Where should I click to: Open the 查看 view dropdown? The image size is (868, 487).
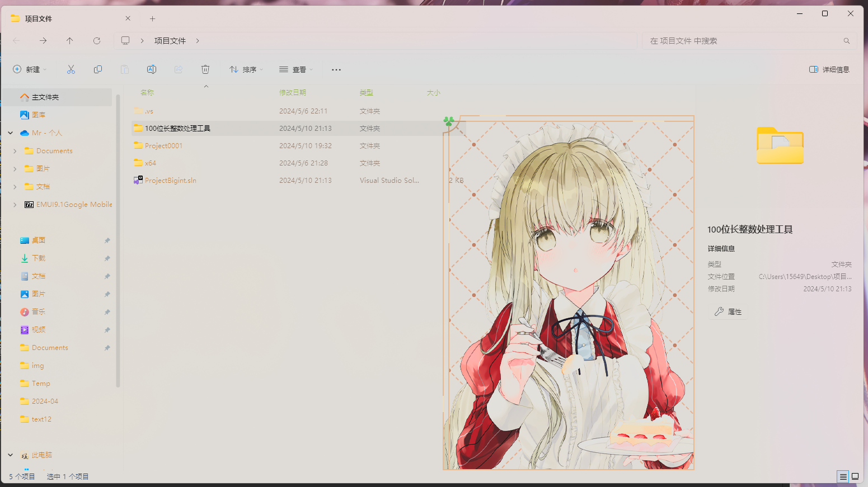coord(296,69)
